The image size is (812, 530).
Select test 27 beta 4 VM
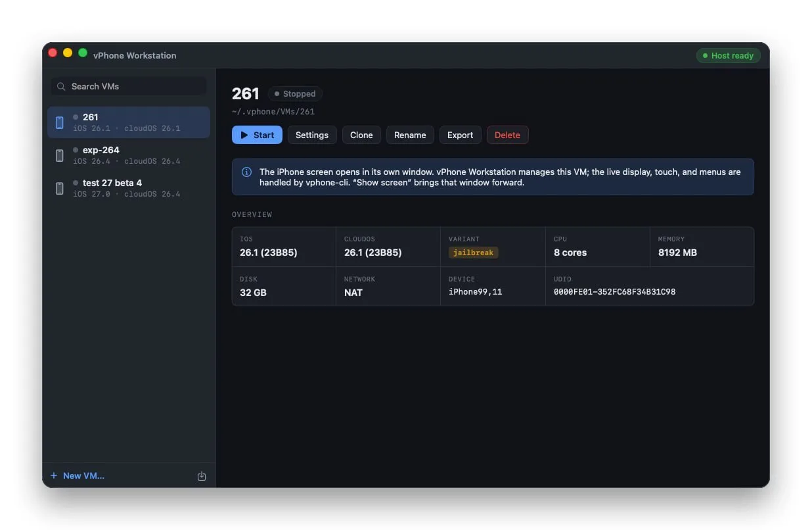click(x=129, y=188)
